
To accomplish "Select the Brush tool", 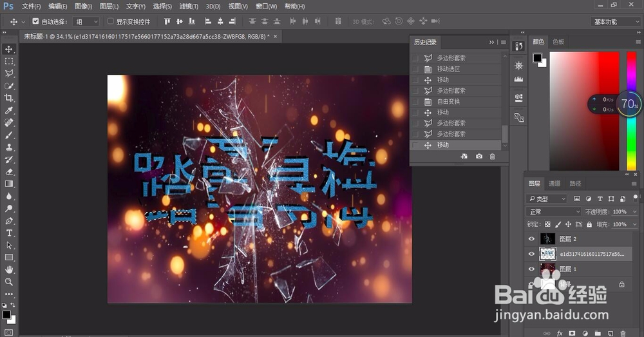I will coord(8,135).
